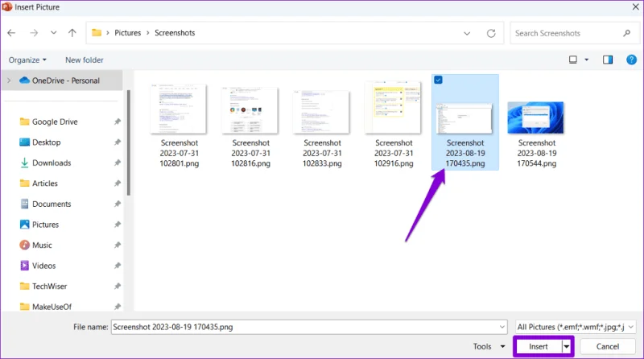Go up one folder level
The image size is (644, 359).
point(72,33)
